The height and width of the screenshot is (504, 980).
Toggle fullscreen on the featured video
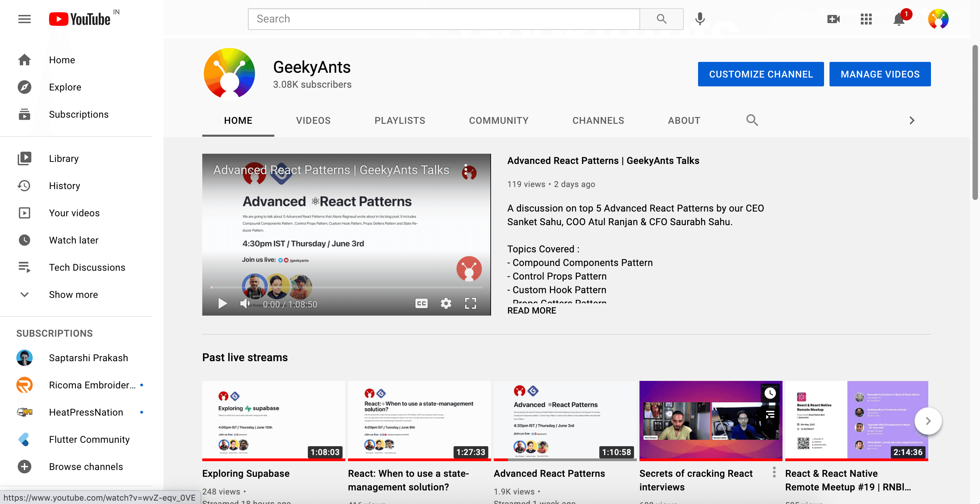[471, 303]
